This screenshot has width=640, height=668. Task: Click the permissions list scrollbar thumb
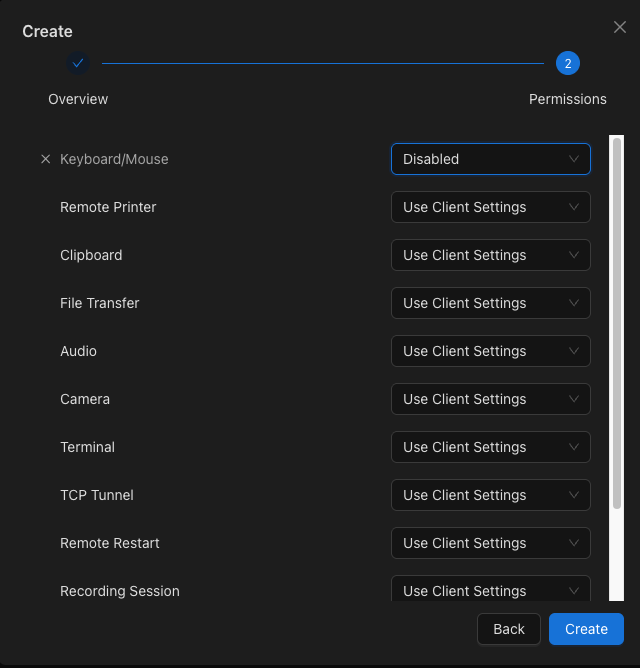[x=617, y=323]
